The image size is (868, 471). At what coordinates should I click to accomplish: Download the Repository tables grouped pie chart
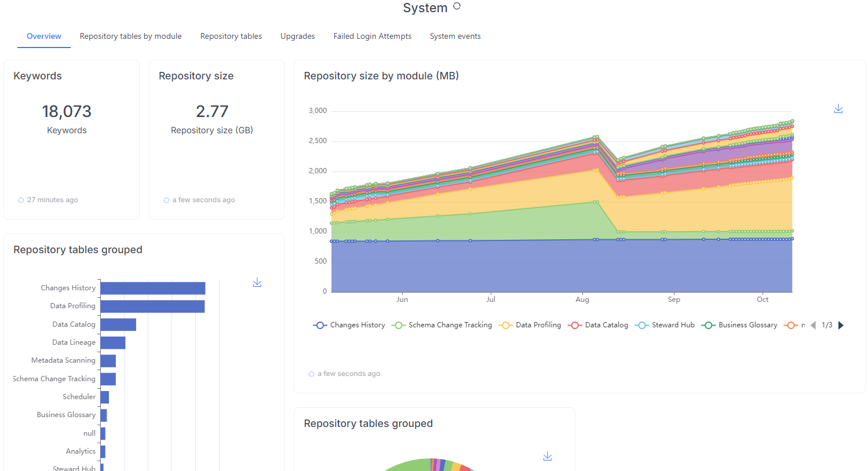point(548,457)
